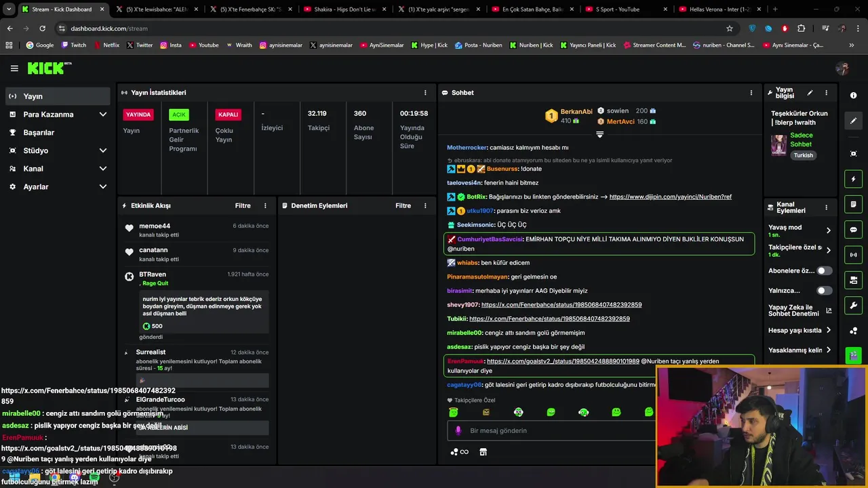868x488 pixels.
Task: Open shevy1907's Fenerbahce status link
Action: click(x=561, y=305)
